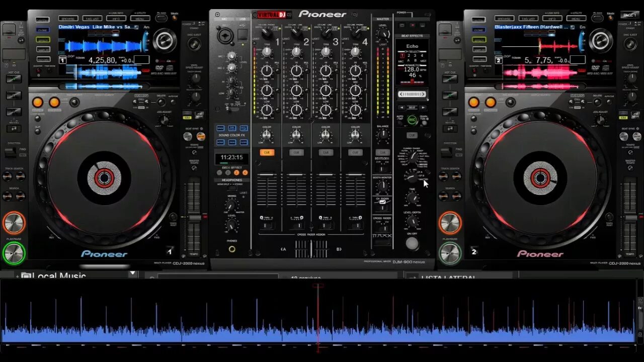Viewport: 644px width, 362px height.
Task: Open MENU on deck 2
Action: tap(576, 19)
